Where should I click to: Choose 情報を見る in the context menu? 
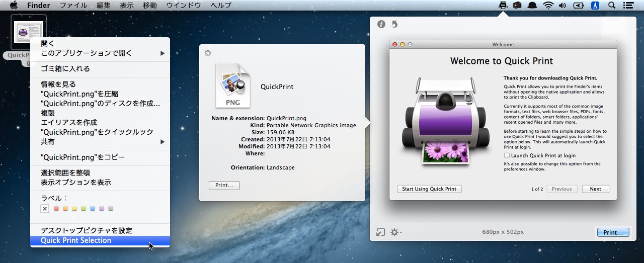coord(100,84)
